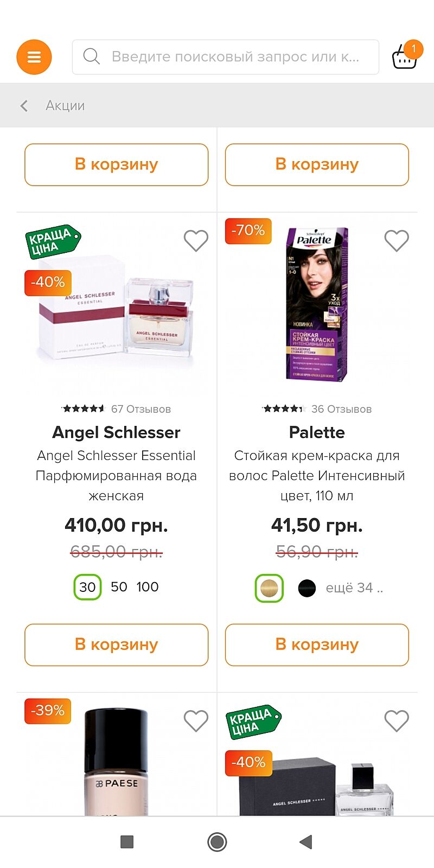
Task: Select the 30 ml volume option
Action: 87,587
